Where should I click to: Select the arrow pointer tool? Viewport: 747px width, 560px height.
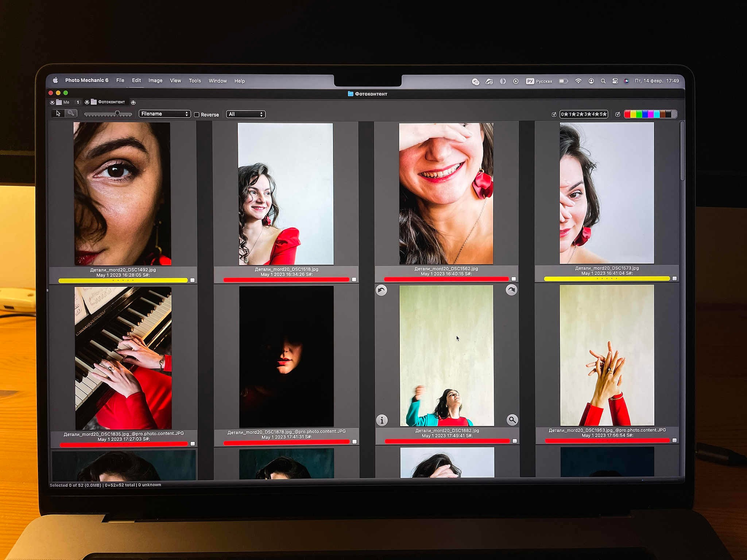click(58, 113)
